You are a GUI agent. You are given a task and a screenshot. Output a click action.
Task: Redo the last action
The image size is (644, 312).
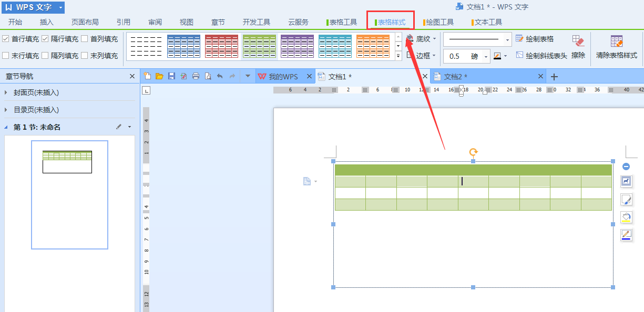232,76
